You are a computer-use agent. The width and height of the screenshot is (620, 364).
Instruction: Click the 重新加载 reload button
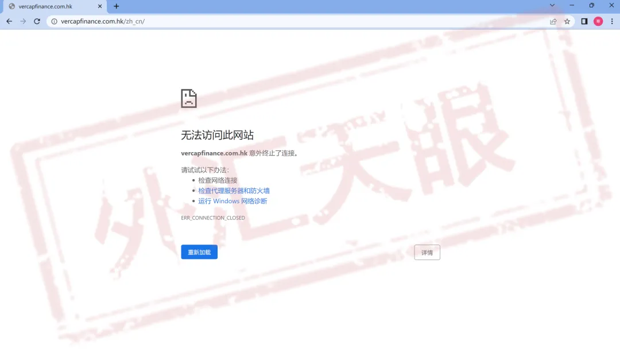pos(199,252)
